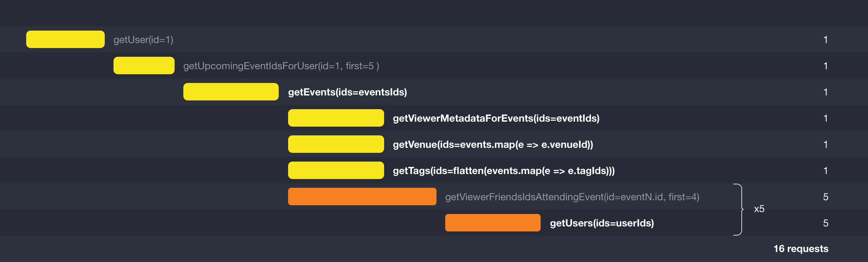Click the 16 requests total text
The image size is (868, 262).
pos(801,249)
